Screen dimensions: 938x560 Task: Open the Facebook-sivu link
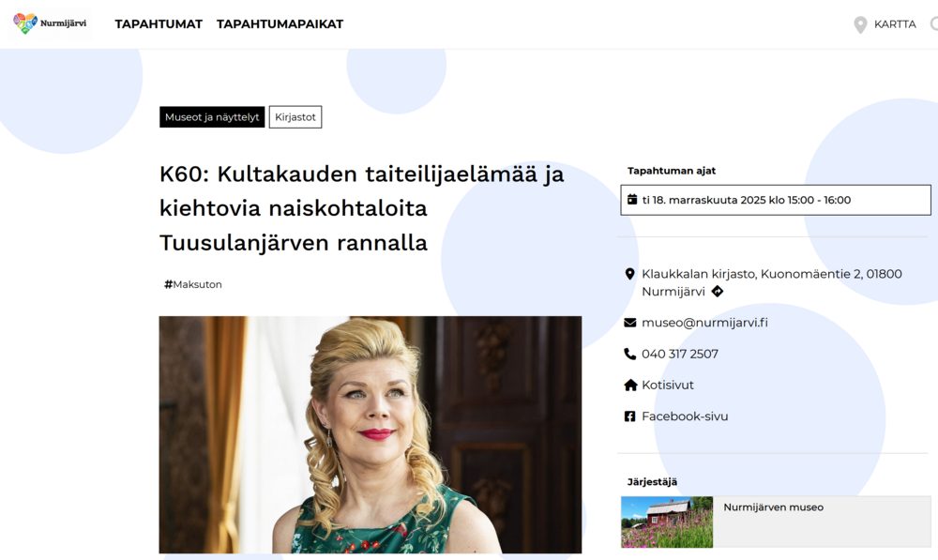point(685,416)
